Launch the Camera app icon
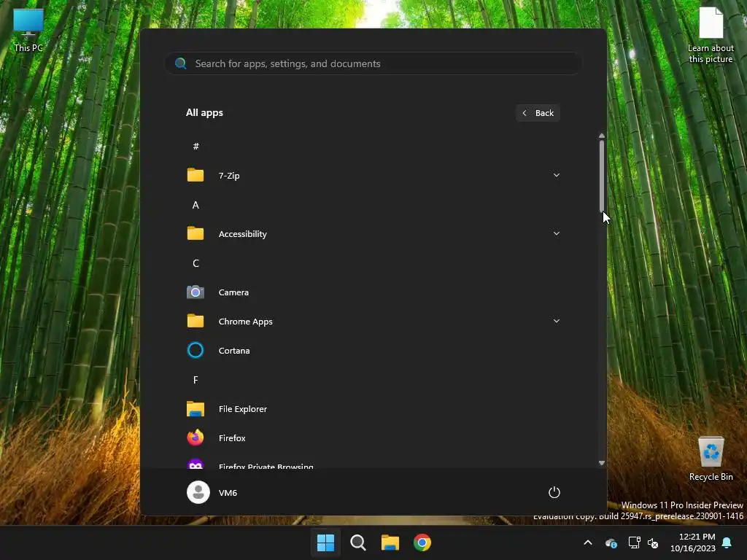The width and height of the screenshot is (747, 560). (196, 292)
